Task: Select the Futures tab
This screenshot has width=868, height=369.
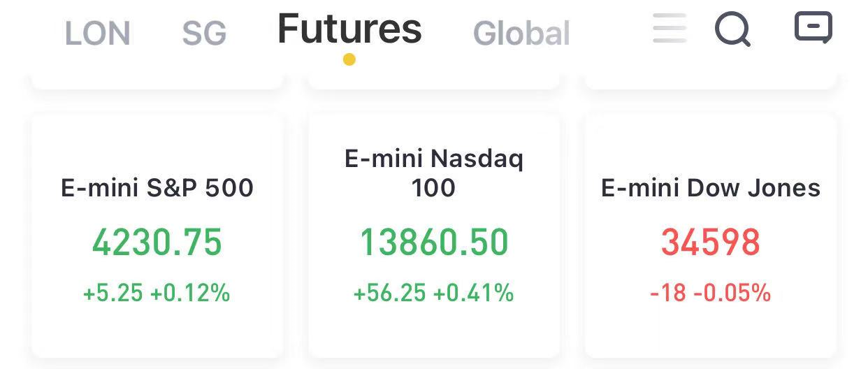Action: (x=349, y=29)
